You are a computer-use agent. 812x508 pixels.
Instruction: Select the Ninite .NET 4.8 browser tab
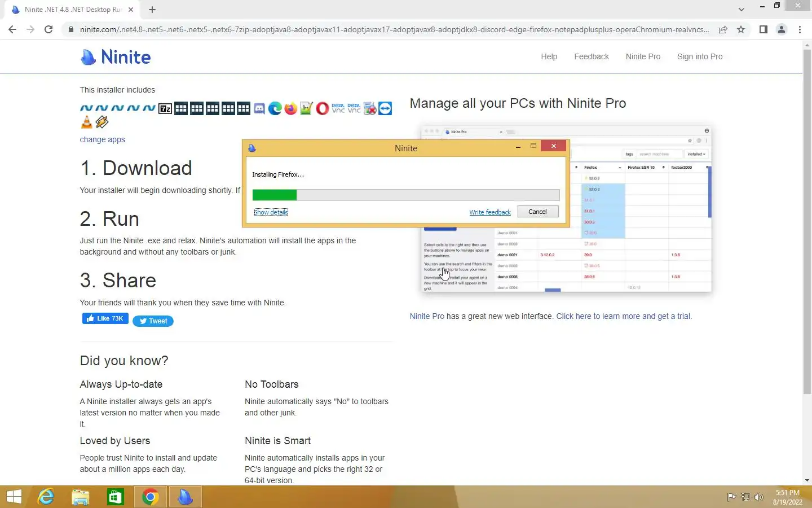[73, 10]
